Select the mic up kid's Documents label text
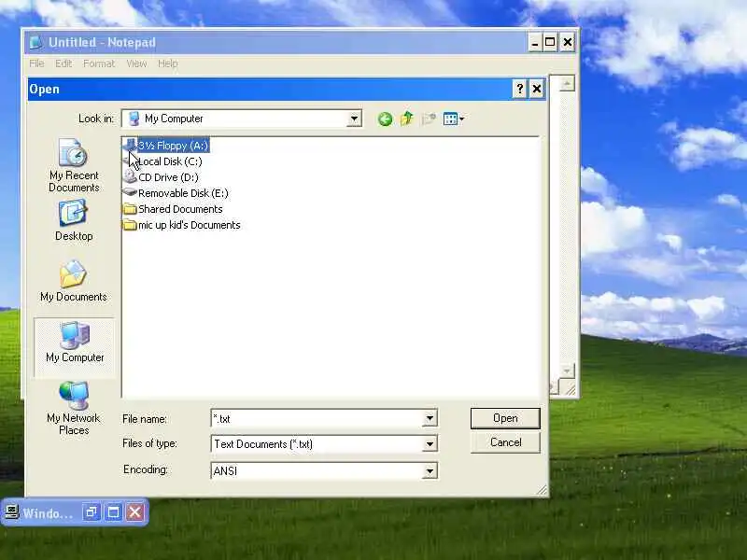Screen dimensions: 747x560 [190, 225]
